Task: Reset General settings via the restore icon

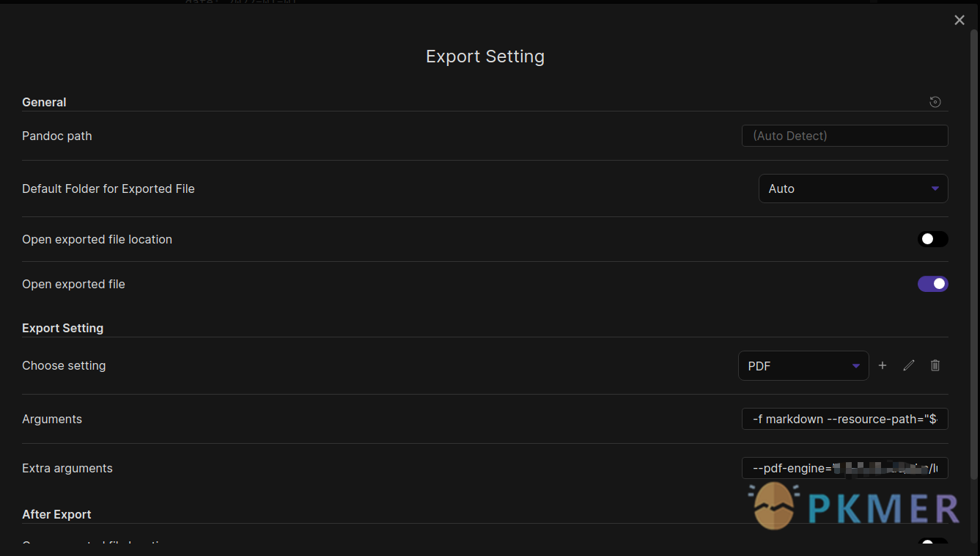Action: coord(935,102)
